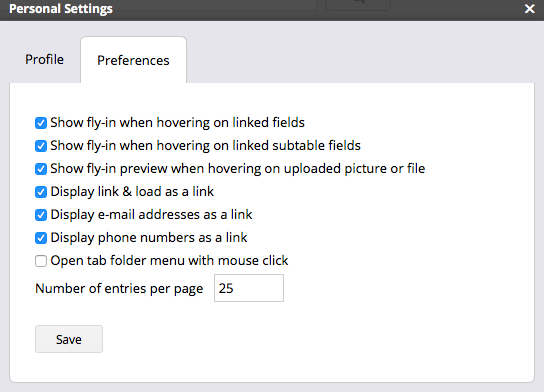Click the Personal Settings title bar text

click(61, 9)
